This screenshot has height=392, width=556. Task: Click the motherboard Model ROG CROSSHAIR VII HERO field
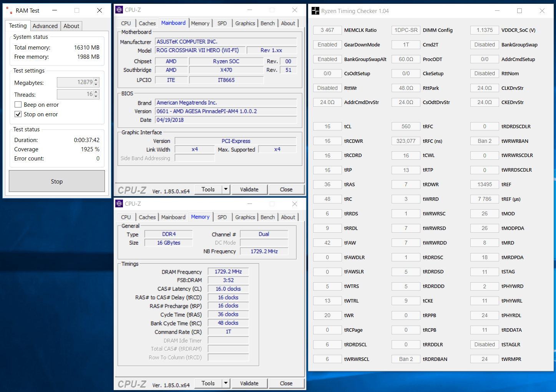coord(200,50)
